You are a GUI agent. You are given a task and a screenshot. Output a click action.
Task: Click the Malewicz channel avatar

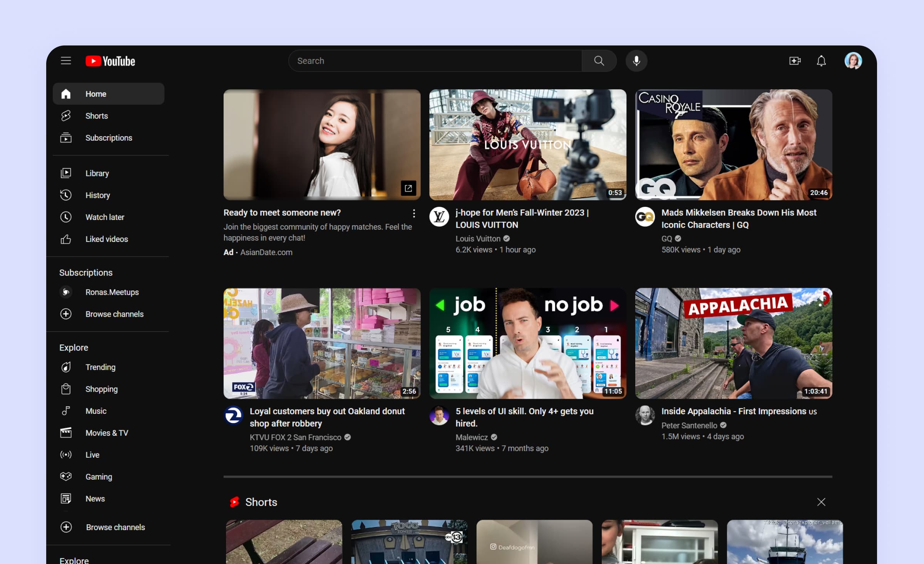point(439,415)
